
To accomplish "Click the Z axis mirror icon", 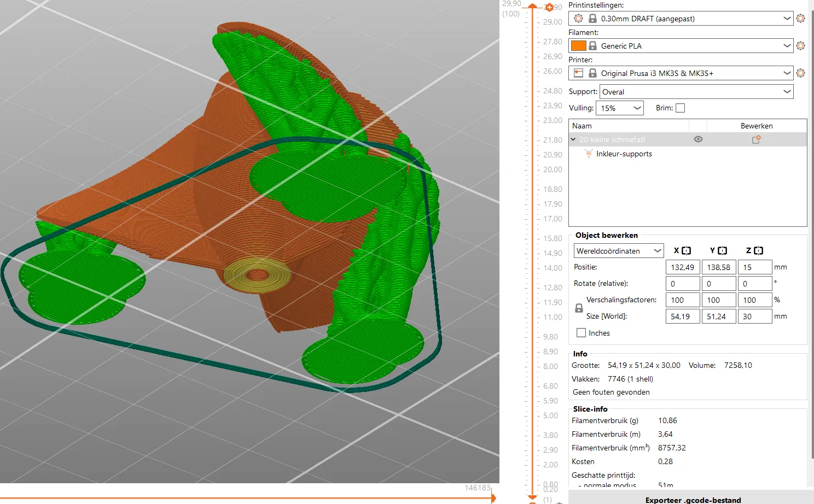I will coord(758,251).
